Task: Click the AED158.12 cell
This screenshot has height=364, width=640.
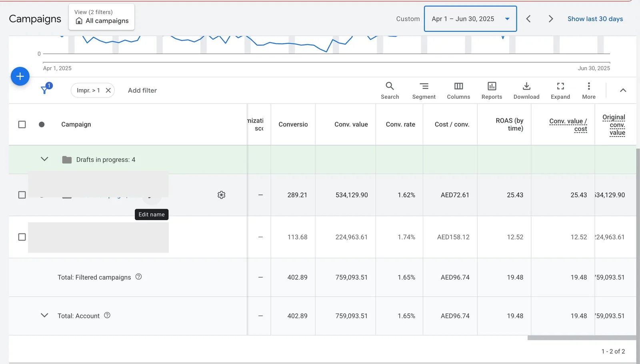Action: (453, 237)
